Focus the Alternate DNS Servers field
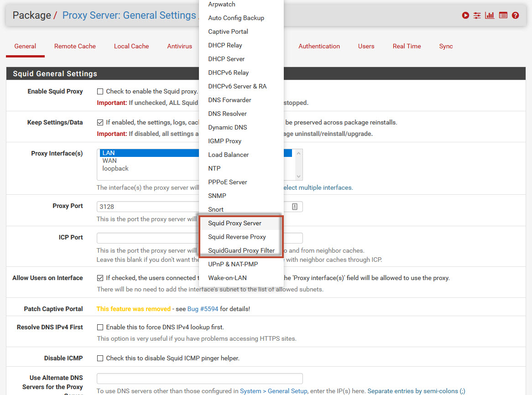532x395 pixels. [199, 379]
